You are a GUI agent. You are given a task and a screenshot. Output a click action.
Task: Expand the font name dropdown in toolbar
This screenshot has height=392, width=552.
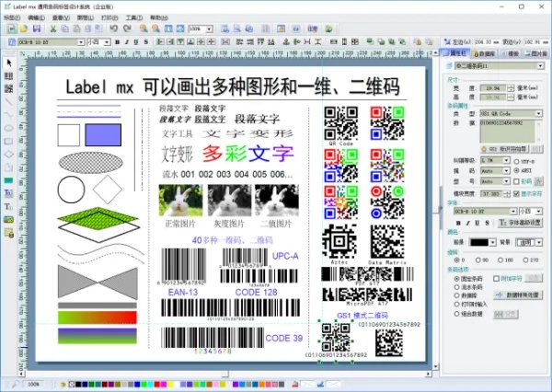[x=82, y=41]
